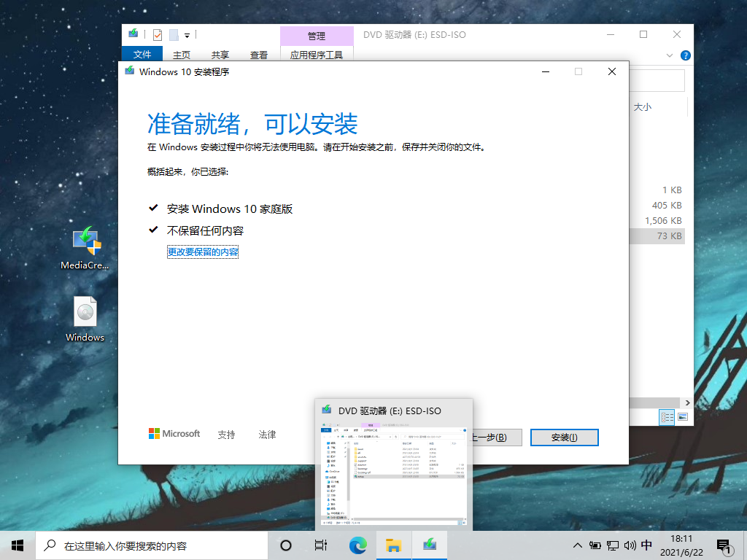
Task: Open File Explorer help icon
Action: pyautogui.click(x=686, y=55)
